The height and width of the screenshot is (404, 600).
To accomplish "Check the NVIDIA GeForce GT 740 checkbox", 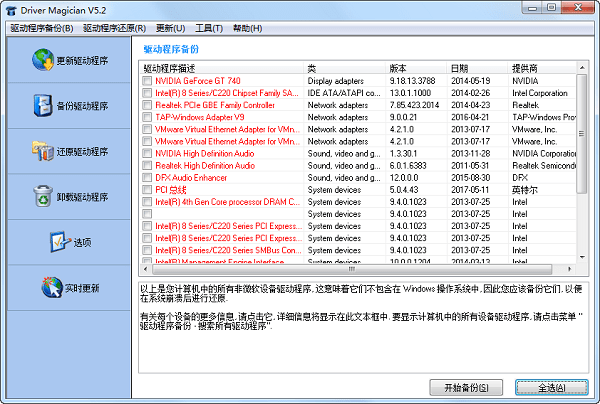I will click(147, 80).
